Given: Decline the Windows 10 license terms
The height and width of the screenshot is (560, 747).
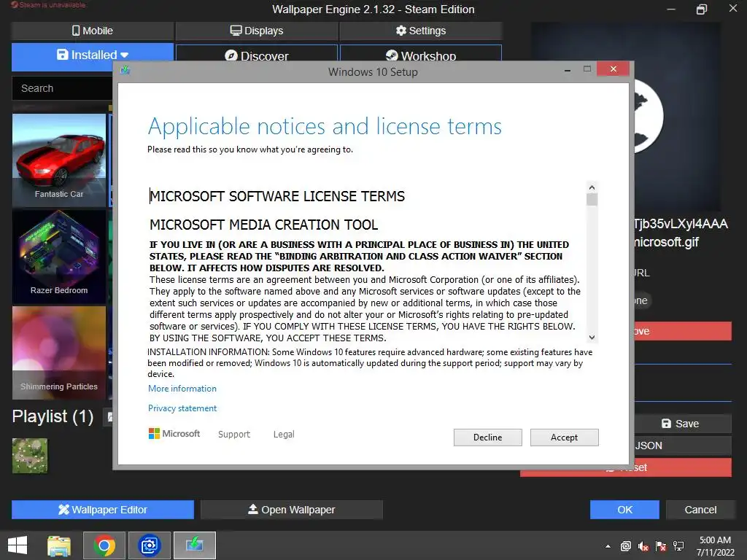Looking at the screenshot, I should click(487, 437).
